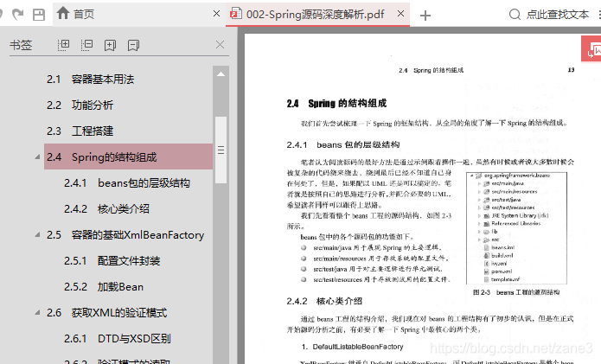Collapse all bookmarks icon
This screenshot has width=601, height=364.
point(86,45)
